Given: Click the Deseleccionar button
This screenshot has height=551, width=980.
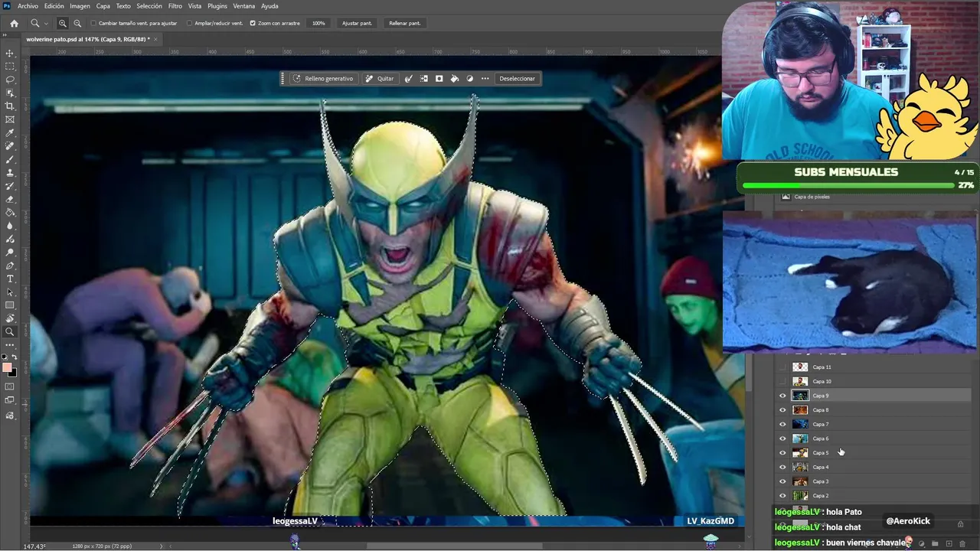Looking at the screenshot, I should tap(517, 78).
